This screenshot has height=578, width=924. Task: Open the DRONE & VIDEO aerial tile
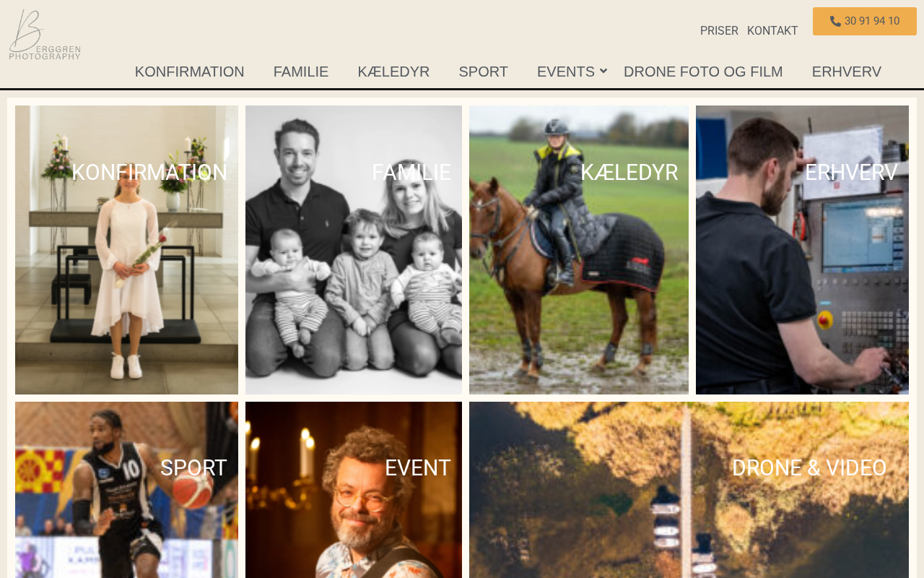pyautogui.click(x=689, y=490)
